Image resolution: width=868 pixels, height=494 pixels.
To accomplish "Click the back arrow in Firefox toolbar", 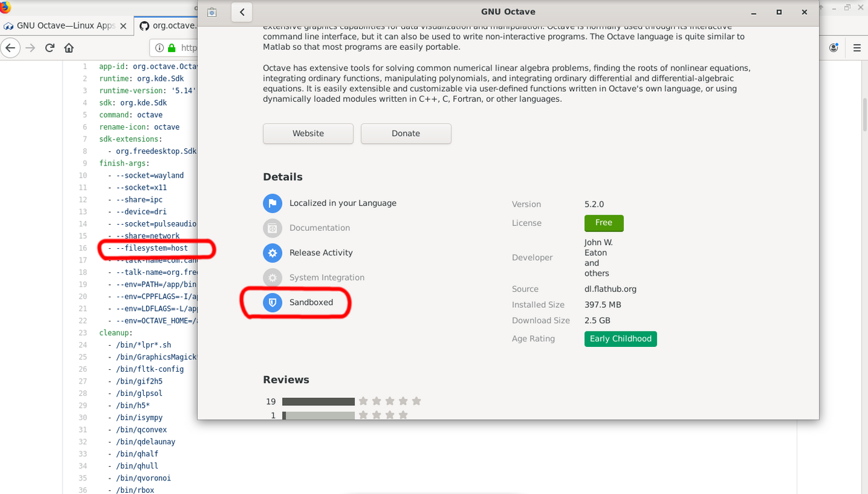I will tap(11, 47).
